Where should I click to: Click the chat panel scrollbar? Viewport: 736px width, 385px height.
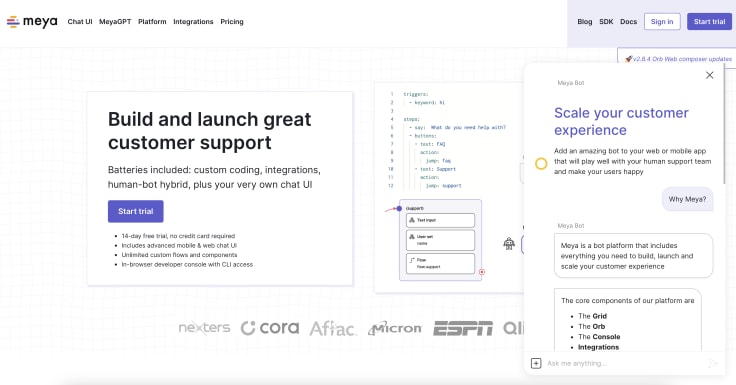coord(725,124)
